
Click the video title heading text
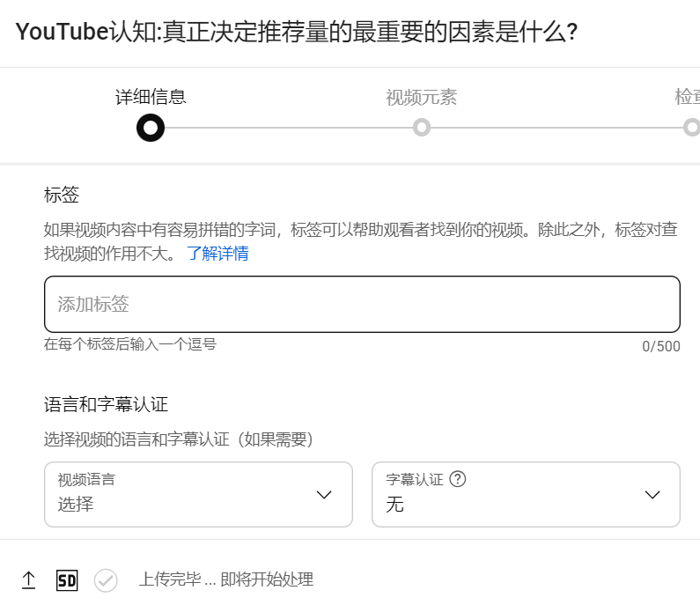[x=297, y=33]
